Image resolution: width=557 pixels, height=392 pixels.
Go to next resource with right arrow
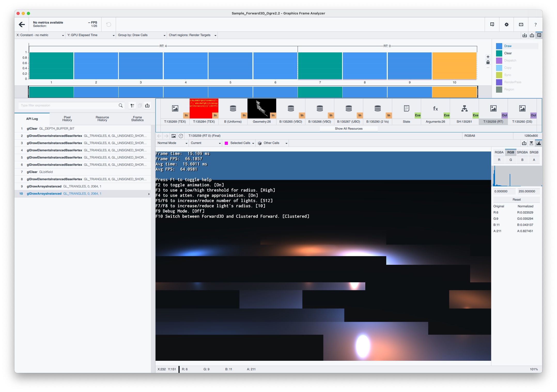(x=166, y=136)
